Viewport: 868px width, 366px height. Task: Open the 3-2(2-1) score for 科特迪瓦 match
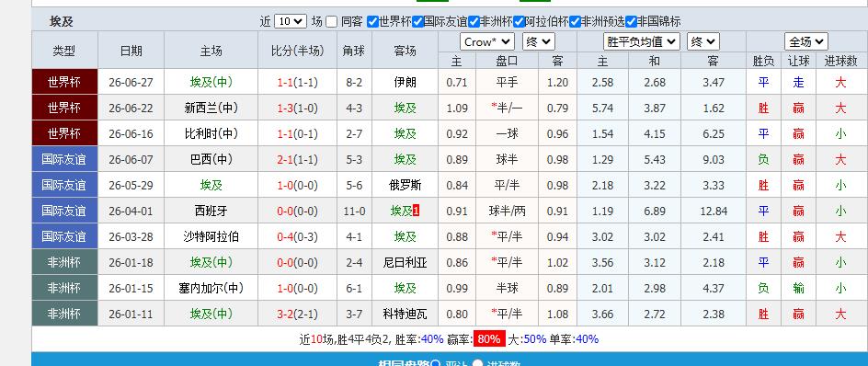click(x=297, y=314)
